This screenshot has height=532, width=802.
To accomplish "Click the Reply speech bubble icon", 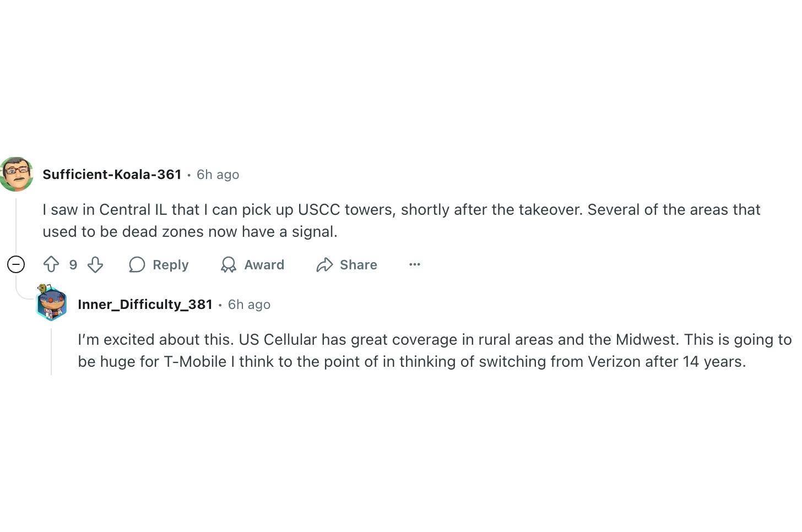I will tap(137, 265).
